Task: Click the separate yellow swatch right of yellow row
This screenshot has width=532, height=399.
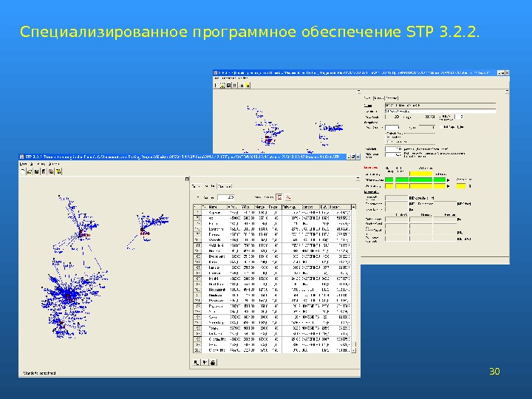Action: 461,186
